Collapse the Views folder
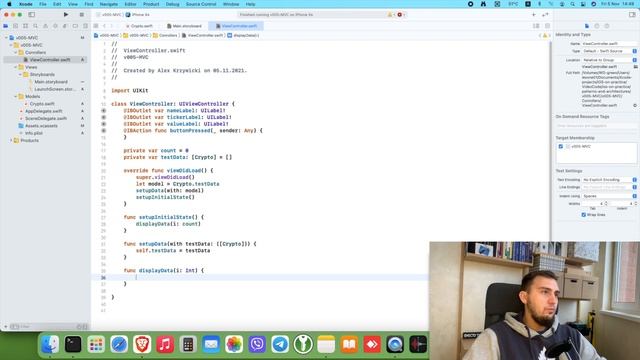The height and width of the screenshot is (360, 640). point(16,67)
